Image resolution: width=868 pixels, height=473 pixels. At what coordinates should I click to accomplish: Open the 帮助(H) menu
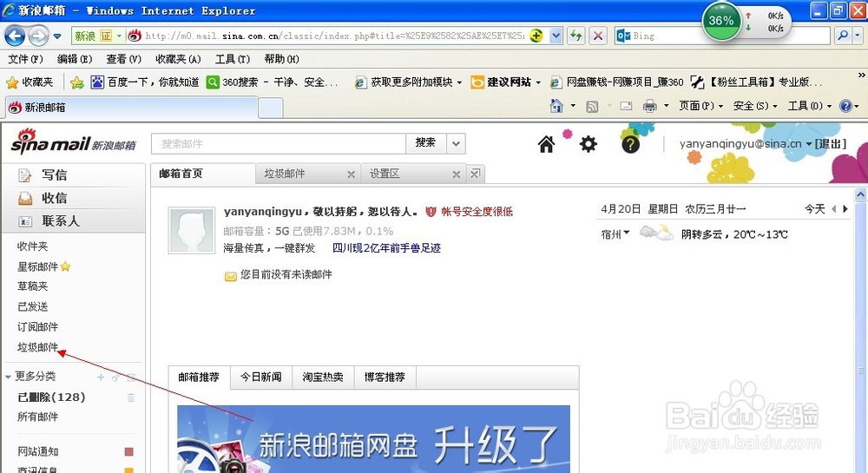[282, 59]
